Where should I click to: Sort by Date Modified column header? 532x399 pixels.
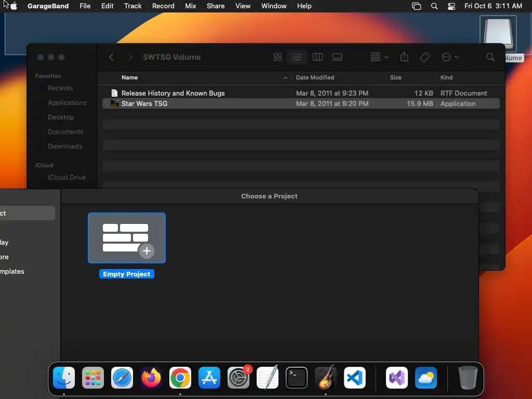315,78
